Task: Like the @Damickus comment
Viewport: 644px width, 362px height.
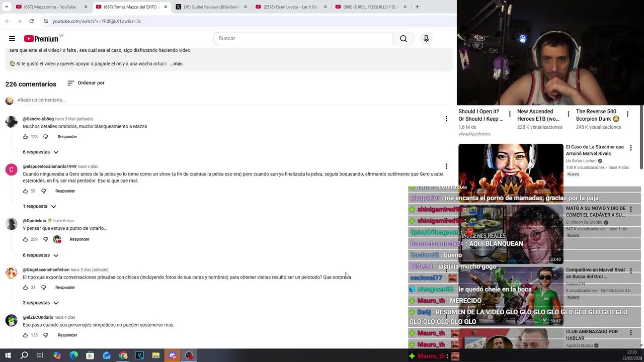Action: (26, 239)
